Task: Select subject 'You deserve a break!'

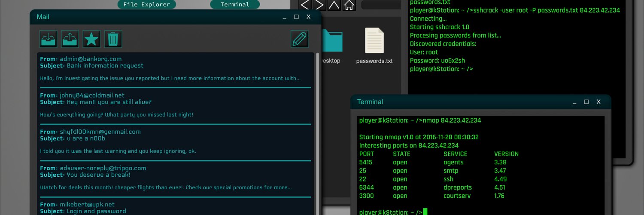Action: click(x=99, y=175)
